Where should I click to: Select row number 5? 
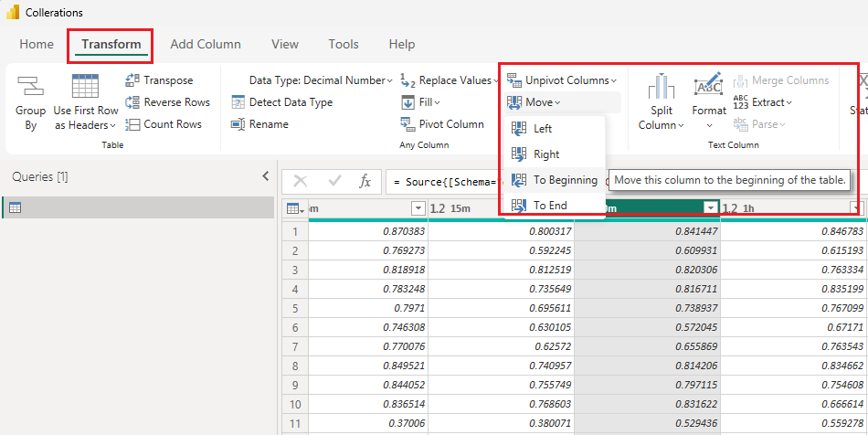point(295,309)
